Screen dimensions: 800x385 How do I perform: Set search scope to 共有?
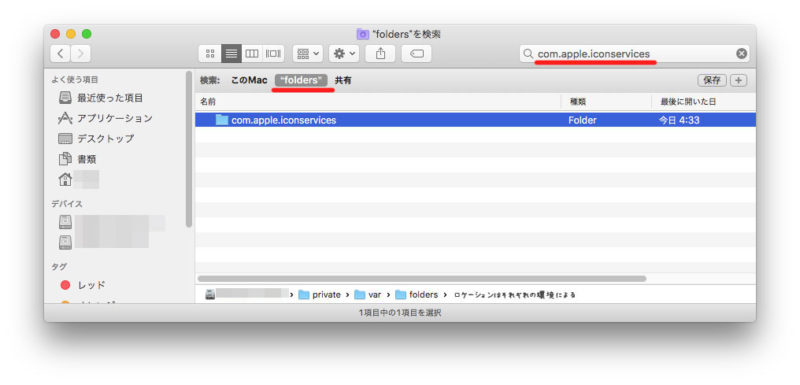343,81
